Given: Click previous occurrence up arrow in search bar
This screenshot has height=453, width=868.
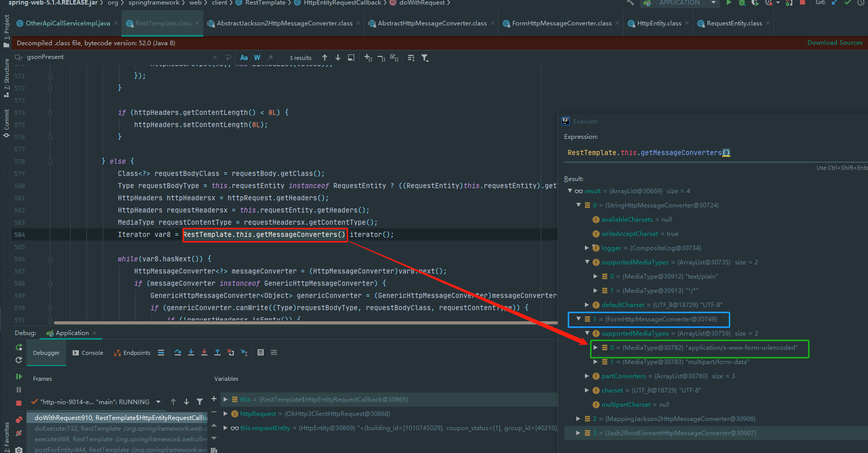Looking at the screenshot, I should 325,57.
